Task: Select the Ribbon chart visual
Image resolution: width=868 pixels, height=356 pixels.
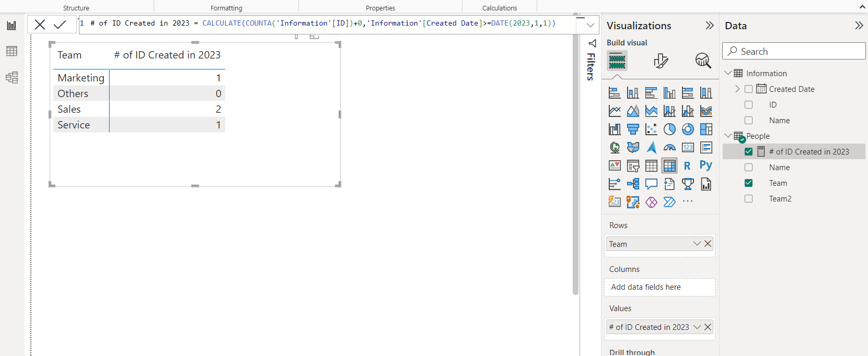Action: click(x=706, y=111)
